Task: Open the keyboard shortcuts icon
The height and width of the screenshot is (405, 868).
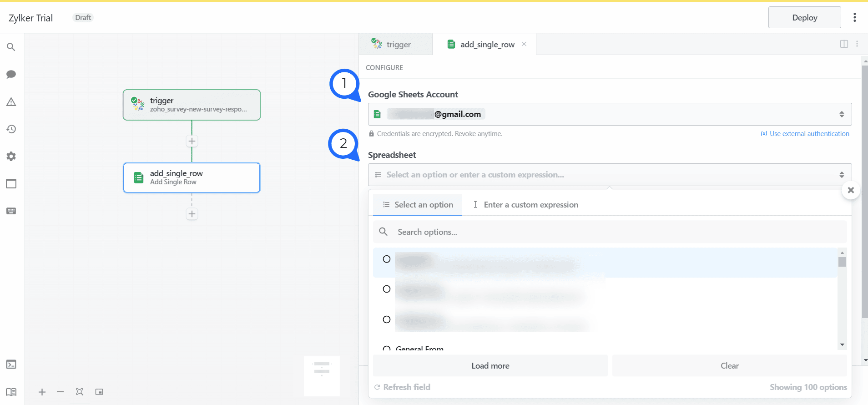Action: point(11,211)
